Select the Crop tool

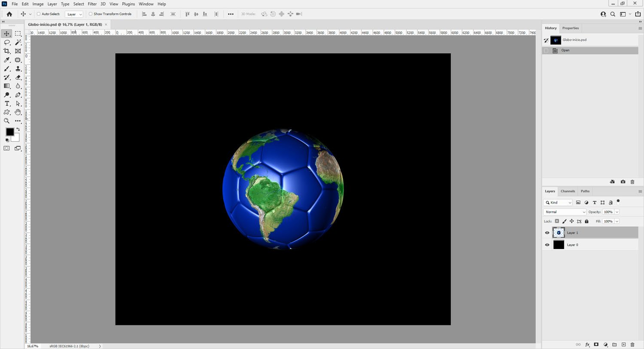(7, 51)
